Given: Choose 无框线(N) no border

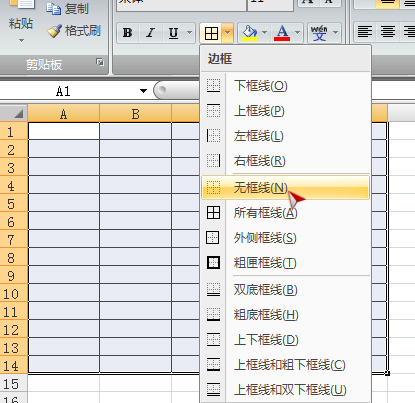Looking at the screenshot, I should click(286, 188).
